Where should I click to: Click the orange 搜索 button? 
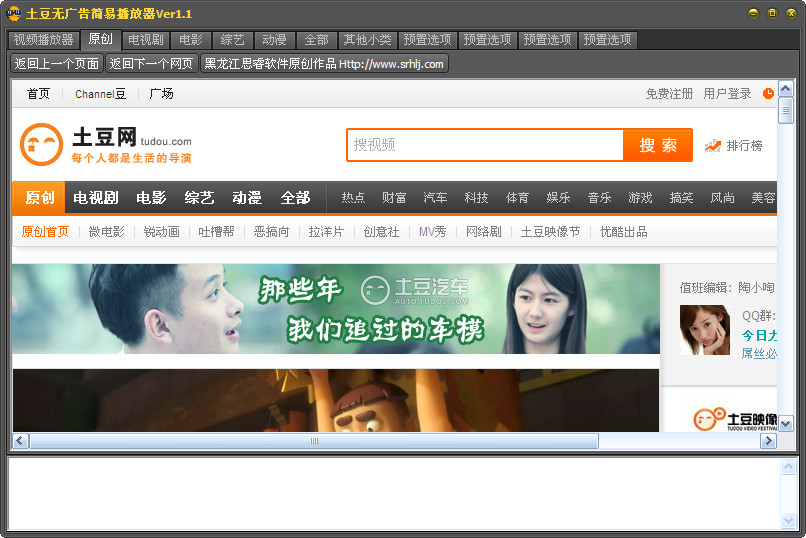[x=658, y=145]
